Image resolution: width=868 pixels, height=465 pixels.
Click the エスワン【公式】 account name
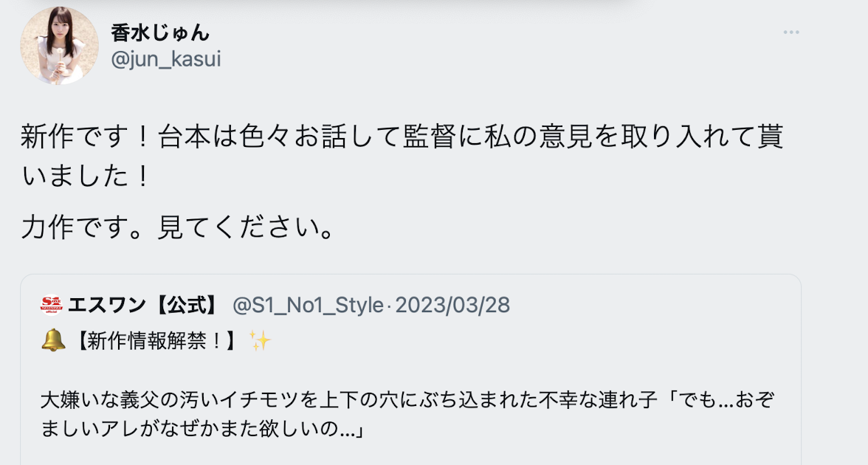pyautogui.click(x=143, y=305)
